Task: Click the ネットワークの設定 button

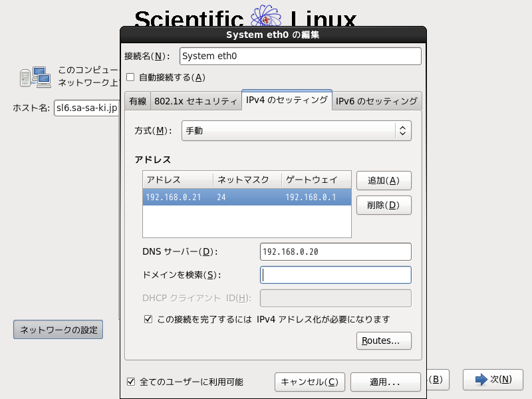Action: (x=59, y=330)
